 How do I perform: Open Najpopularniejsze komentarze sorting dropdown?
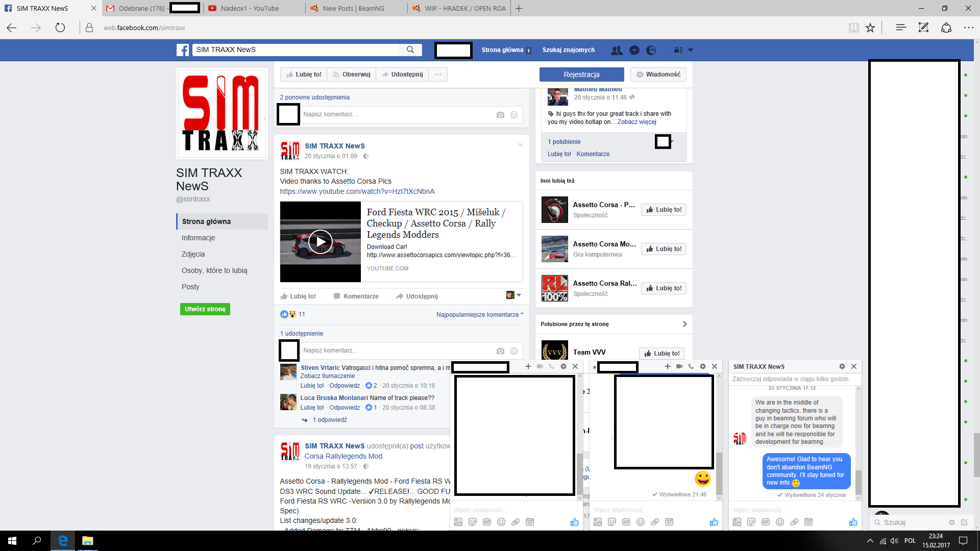pos(480,315)
